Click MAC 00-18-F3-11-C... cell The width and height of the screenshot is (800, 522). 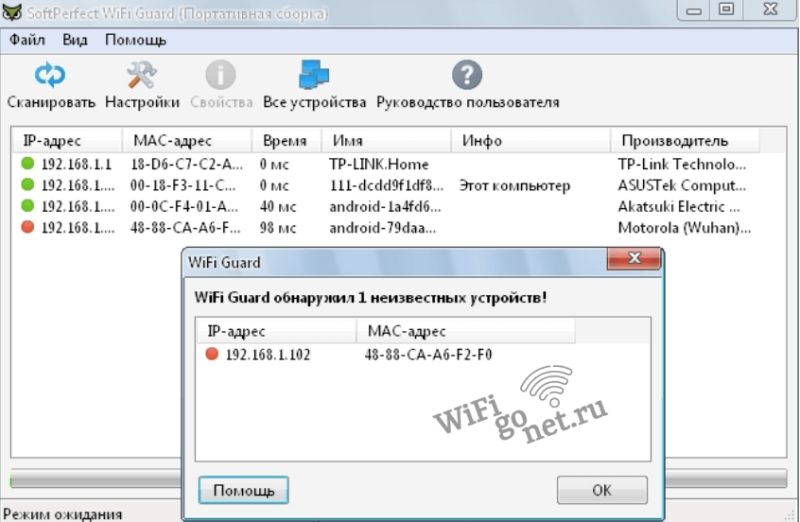[x=183, y=185]
